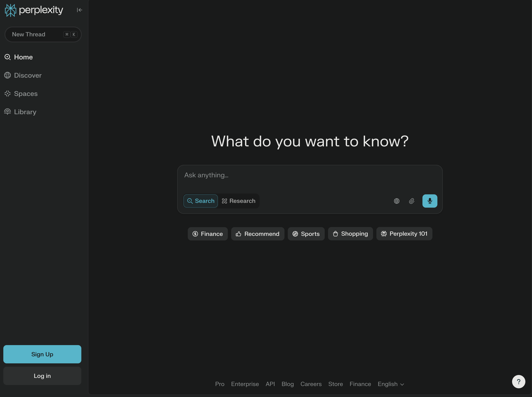Open the Pro footer link
Viewport: 532px width, 397px height.
pyautogui.click(x=220, y=384)
